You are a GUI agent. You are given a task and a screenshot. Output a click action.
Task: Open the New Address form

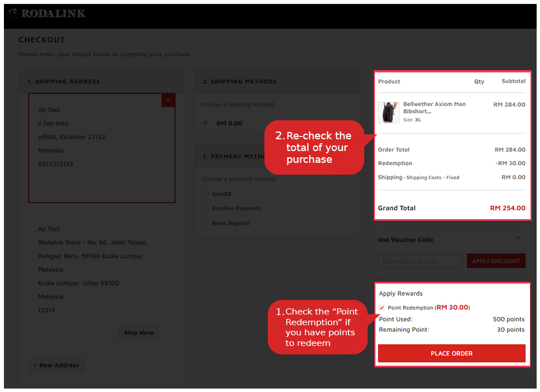[x=56, y=365]
